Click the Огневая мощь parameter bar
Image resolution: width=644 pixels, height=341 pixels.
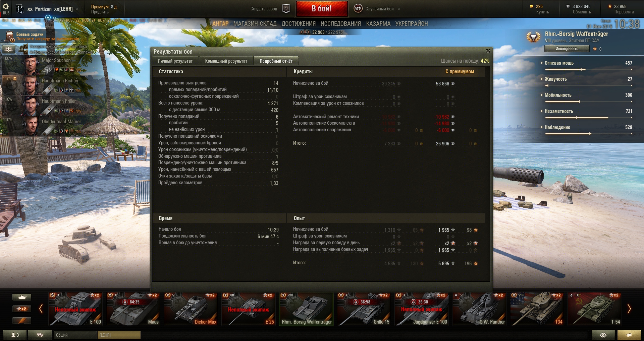click(589, 70)
